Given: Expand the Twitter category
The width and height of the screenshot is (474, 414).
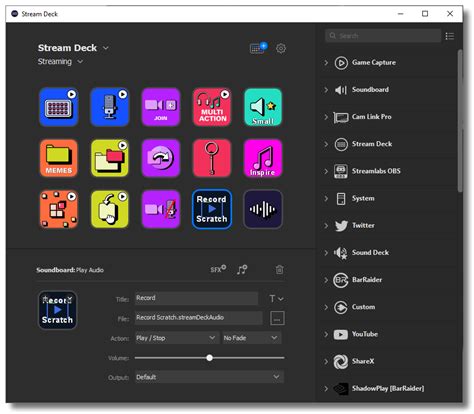Looking at the screenshot, I should pyautogui.click(x=326, y=226).
